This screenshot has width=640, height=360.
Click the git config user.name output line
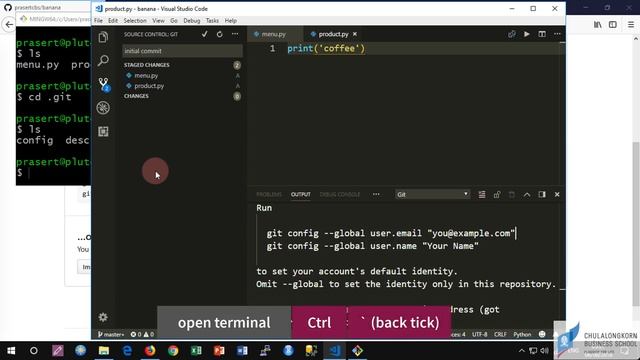click(372, 246)
